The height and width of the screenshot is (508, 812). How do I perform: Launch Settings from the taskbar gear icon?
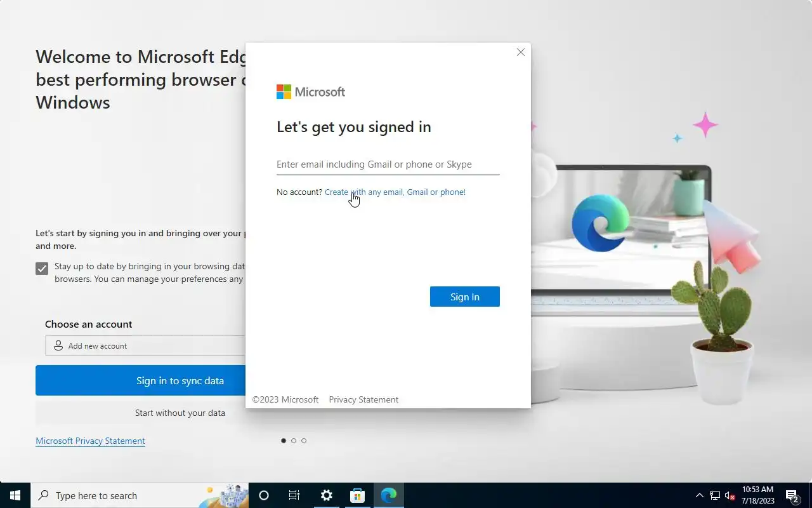[x=326, y=495]
